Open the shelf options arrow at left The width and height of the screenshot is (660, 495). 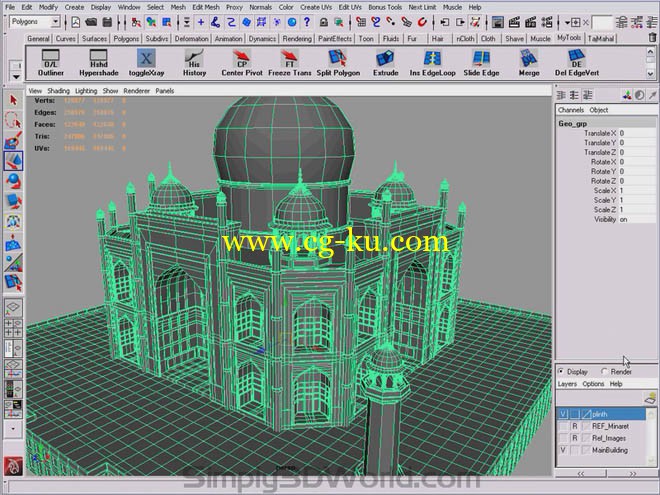(x=16, y=77)
